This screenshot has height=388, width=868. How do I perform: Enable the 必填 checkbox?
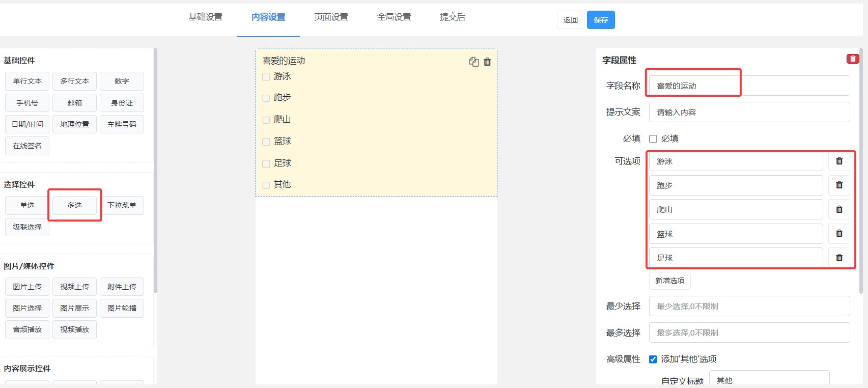pos(653,139)
